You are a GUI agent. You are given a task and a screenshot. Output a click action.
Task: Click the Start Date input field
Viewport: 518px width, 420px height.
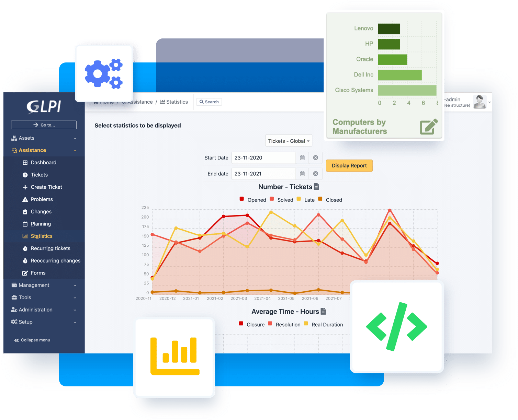point(263,158)
